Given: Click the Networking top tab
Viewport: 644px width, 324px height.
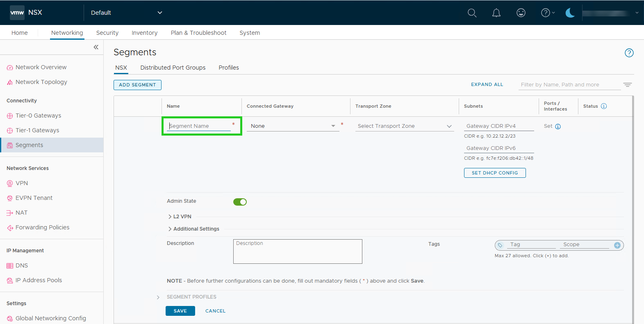Looking at the screenshot, I should 67,33.
